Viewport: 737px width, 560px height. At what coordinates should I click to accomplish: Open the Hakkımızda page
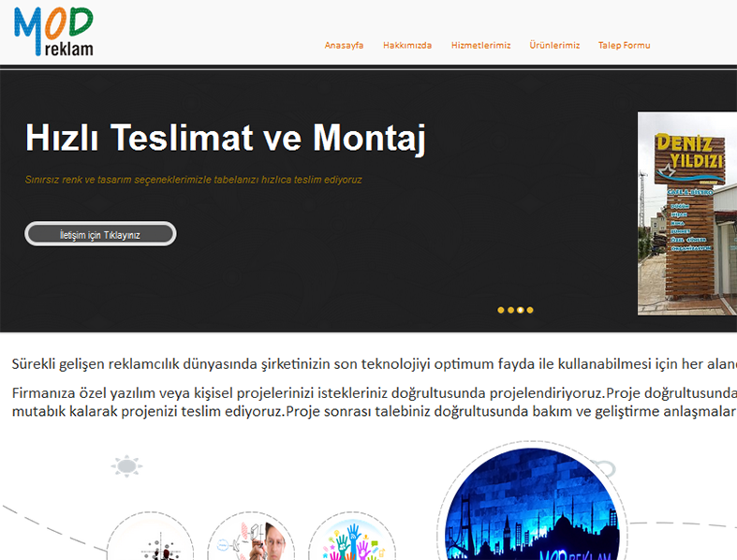coord(407,45)
